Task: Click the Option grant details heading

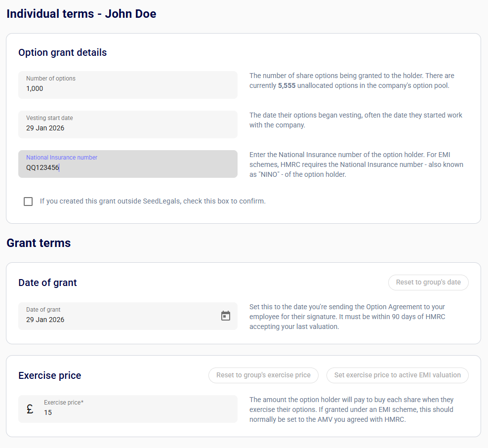Action: tap(62, 52)
